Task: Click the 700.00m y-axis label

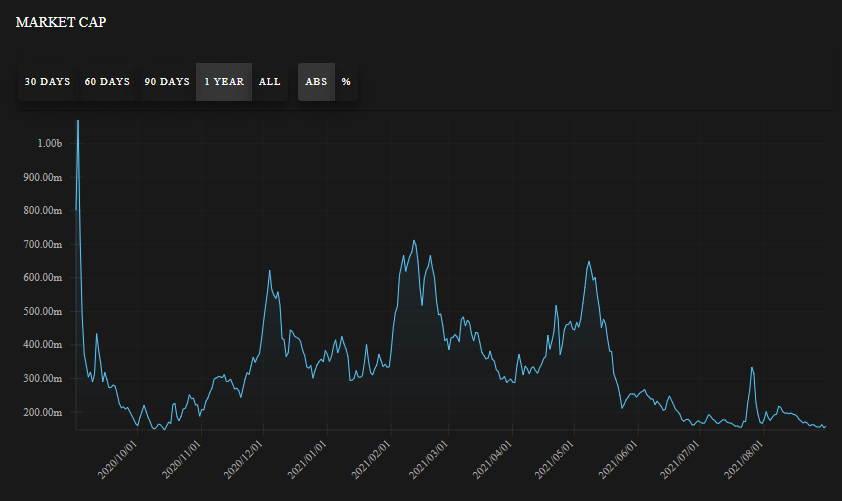Action: click(x=42, y=244)
